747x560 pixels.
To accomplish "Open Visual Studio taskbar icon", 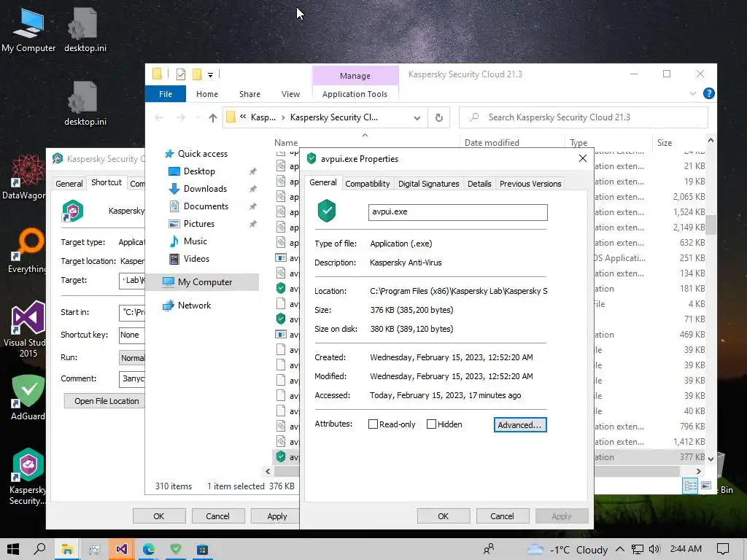I will click(122, 549).
